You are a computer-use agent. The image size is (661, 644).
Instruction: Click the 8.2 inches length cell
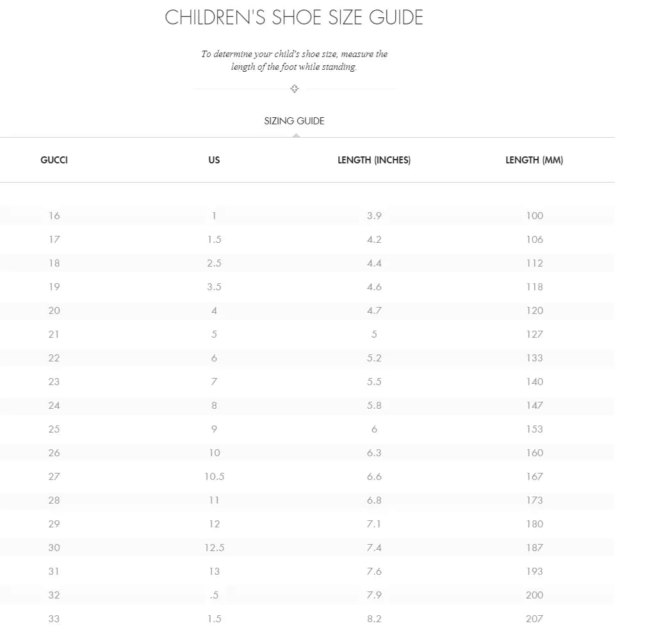point(374,618)
